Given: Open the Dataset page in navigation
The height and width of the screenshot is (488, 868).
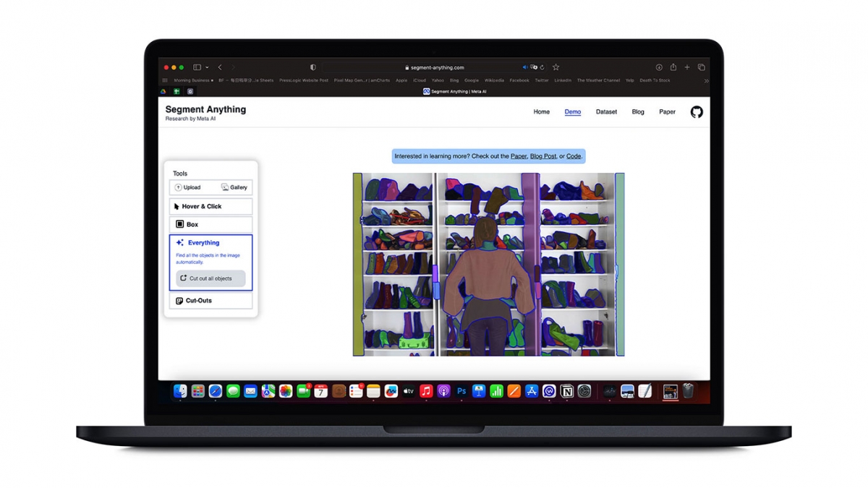Looking at the screenshot, I should pos(606,112).
